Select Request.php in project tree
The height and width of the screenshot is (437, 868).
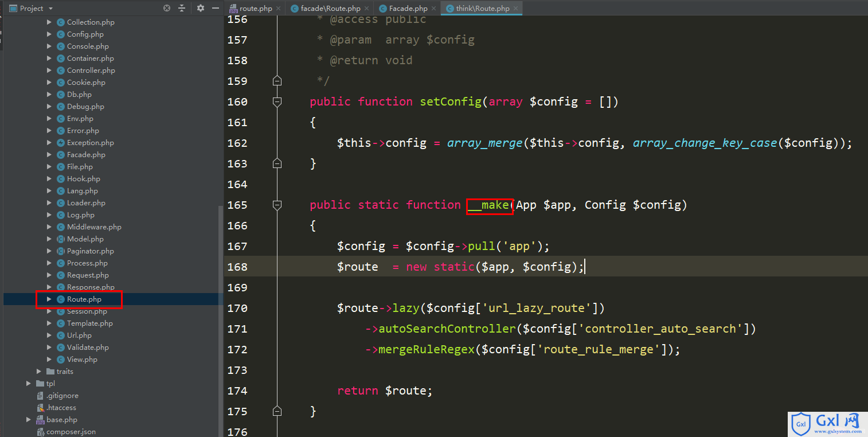pyautogui.click(x=88, y=275)
